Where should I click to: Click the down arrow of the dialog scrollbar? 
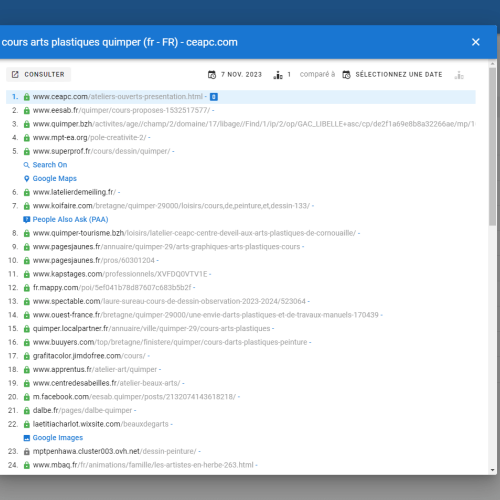492,470
